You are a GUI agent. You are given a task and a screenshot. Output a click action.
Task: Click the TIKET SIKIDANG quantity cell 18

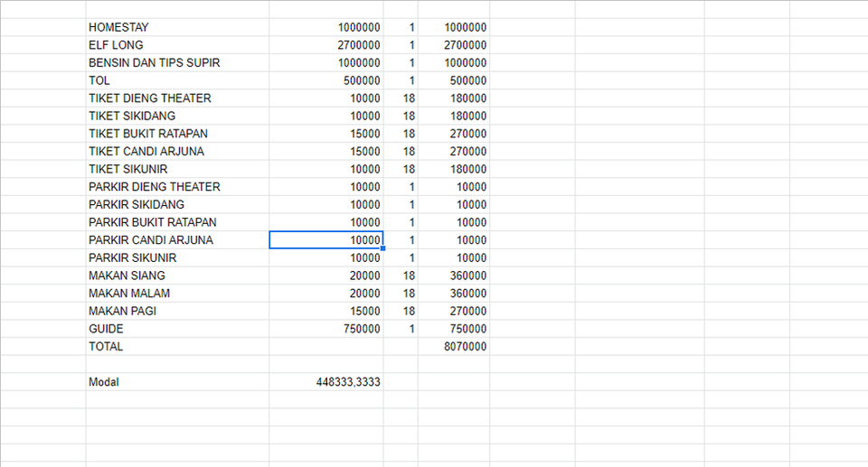[401, 116]
